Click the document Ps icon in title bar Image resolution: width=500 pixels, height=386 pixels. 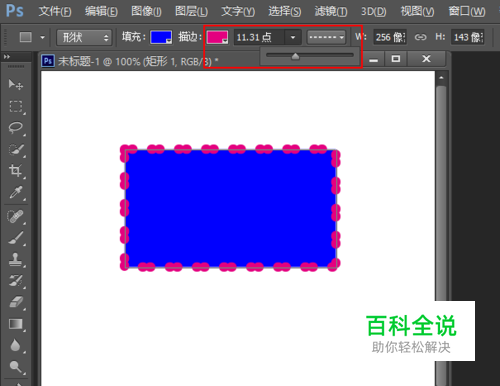click(48, 61)
